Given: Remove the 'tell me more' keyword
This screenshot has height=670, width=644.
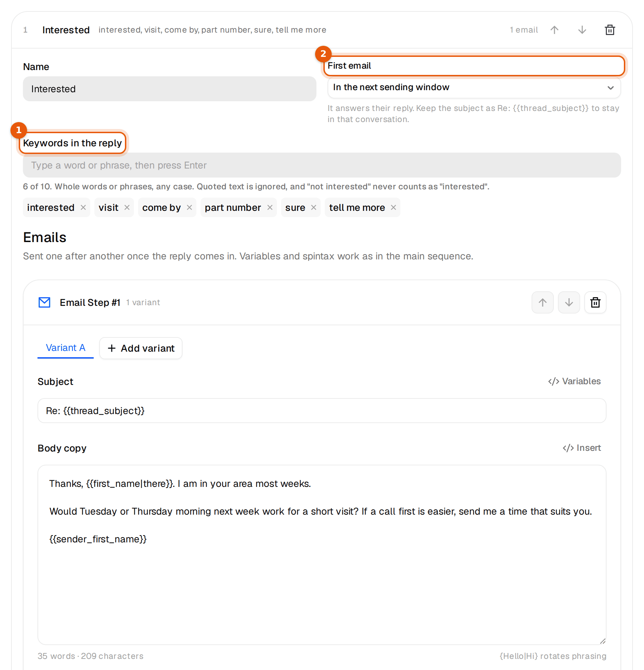Looking at the screenshot, I should (x=393, y=207).
